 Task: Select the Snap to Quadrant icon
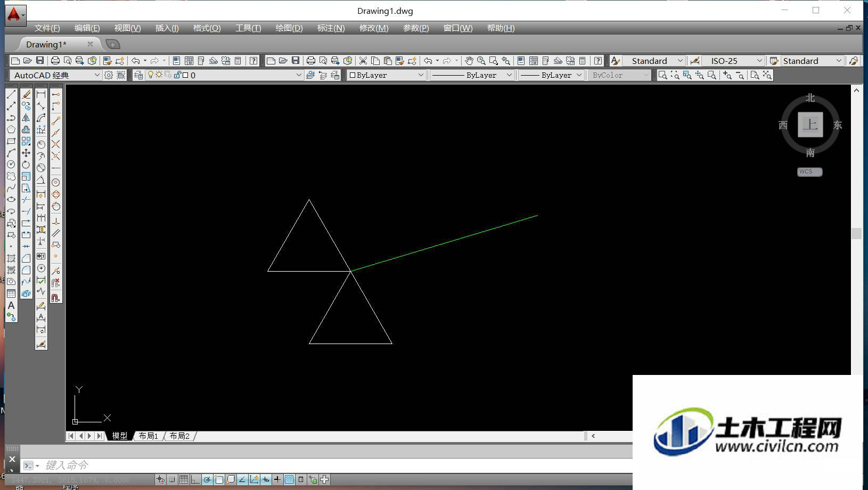(56, 194)
